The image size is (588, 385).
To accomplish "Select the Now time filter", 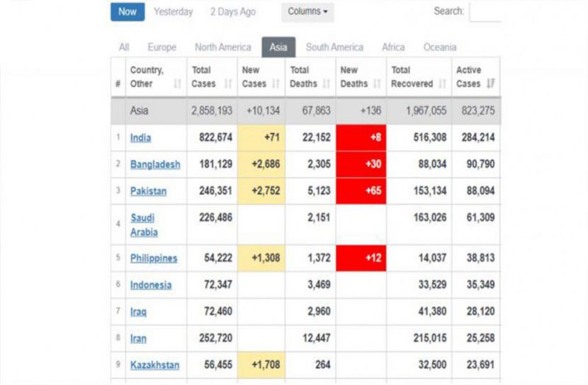I will pyautogui.click(x=128, y=11).
